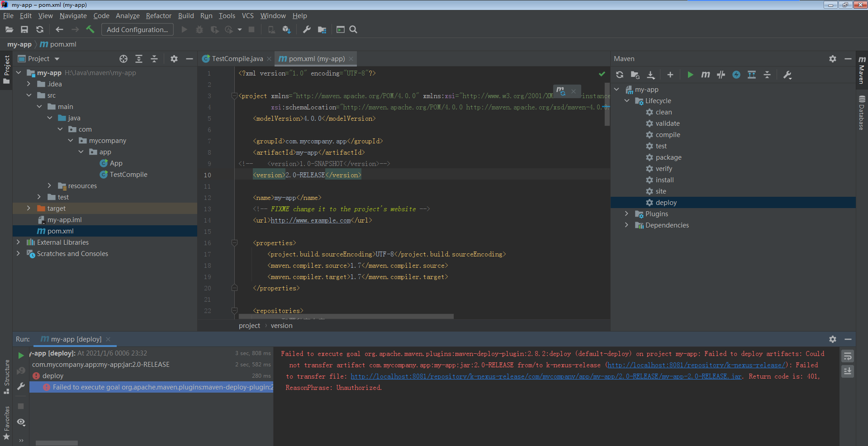
Task: Toggle Maven Offline Mode icon
Action: [x=721, y=75]
